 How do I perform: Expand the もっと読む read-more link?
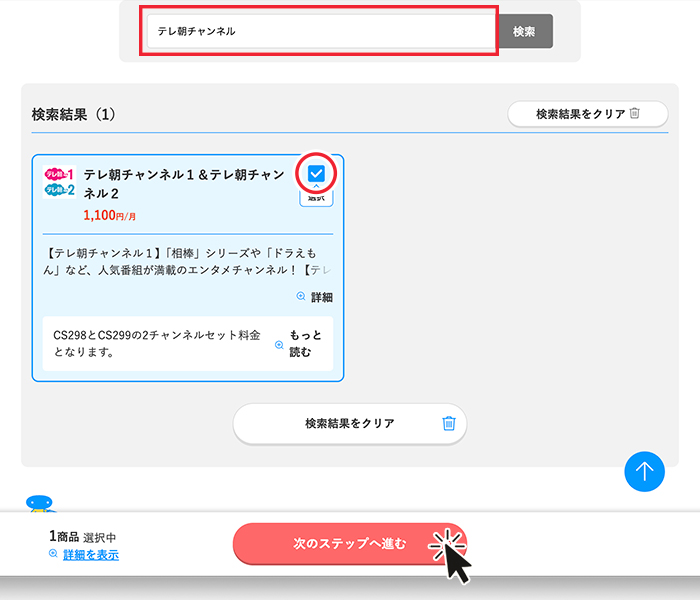pyautogui.click(x=305, y=343)
